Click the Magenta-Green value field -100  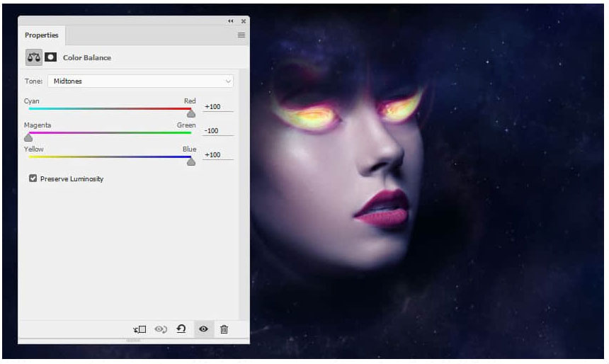218,130
